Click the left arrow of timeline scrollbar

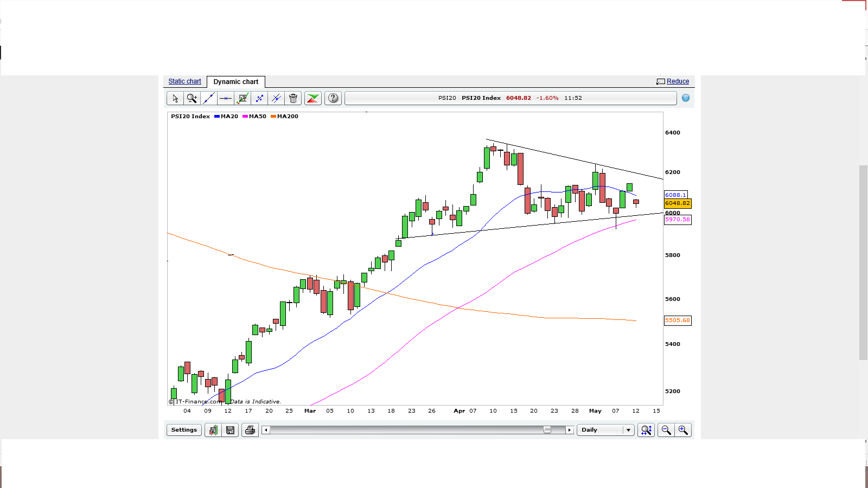pyautogui.click(x=265, y=430)
